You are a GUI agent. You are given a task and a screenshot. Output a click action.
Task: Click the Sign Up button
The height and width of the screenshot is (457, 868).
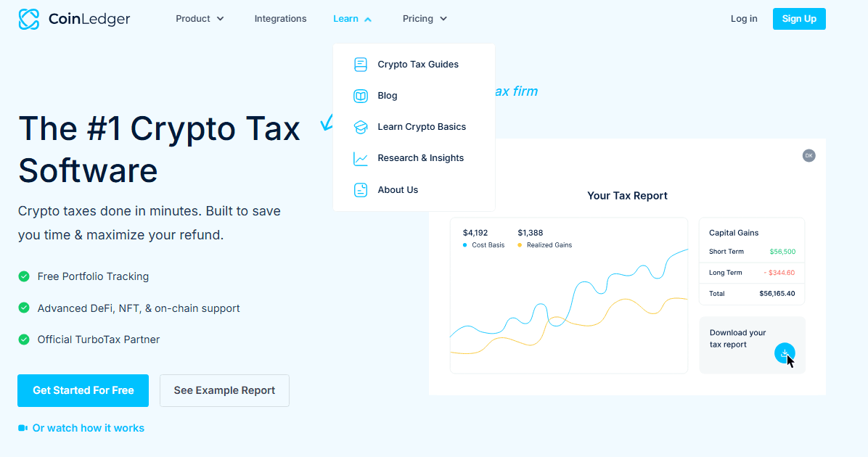pos(799,19)
